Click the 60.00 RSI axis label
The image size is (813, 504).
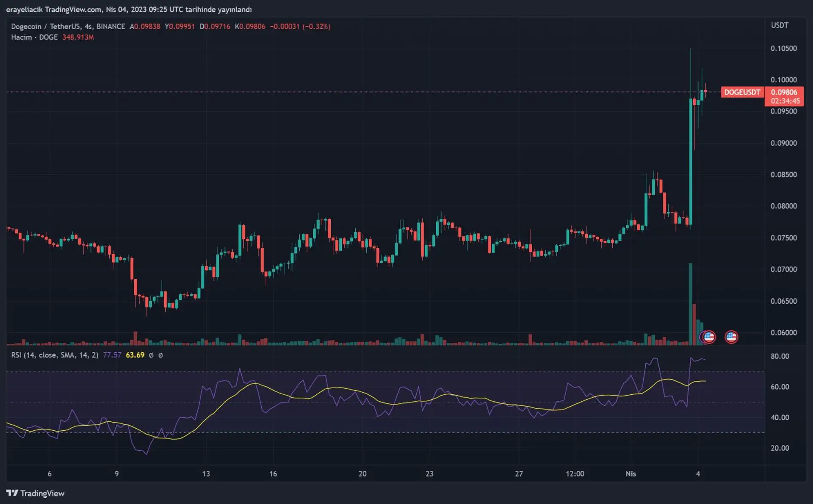point(780,387)
